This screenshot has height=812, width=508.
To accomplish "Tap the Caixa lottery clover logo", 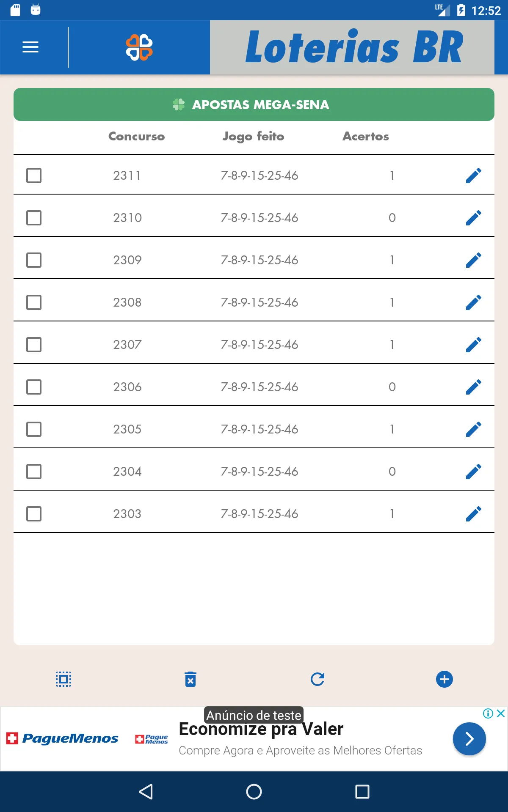I will click(x=139, y=47).
